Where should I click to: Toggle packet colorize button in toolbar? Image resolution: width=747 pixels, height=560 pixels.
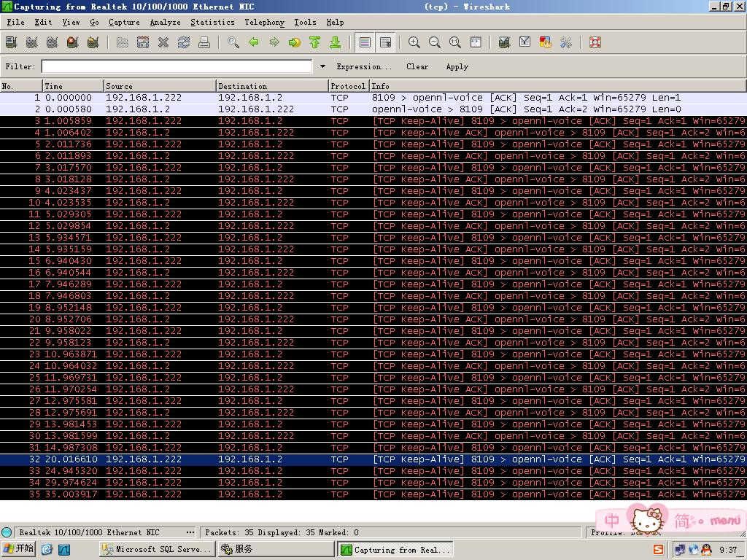click(x=365, y=43)
